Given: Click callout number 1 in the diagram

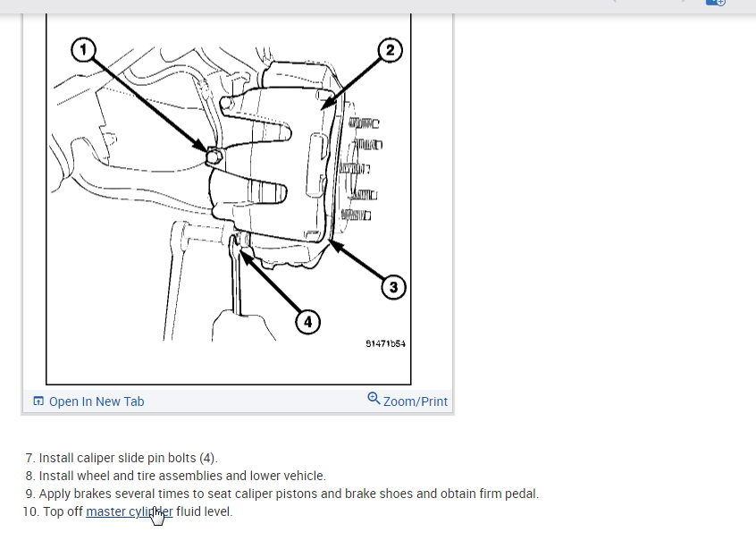Looking at the screenshot, I should pos(83,50).
